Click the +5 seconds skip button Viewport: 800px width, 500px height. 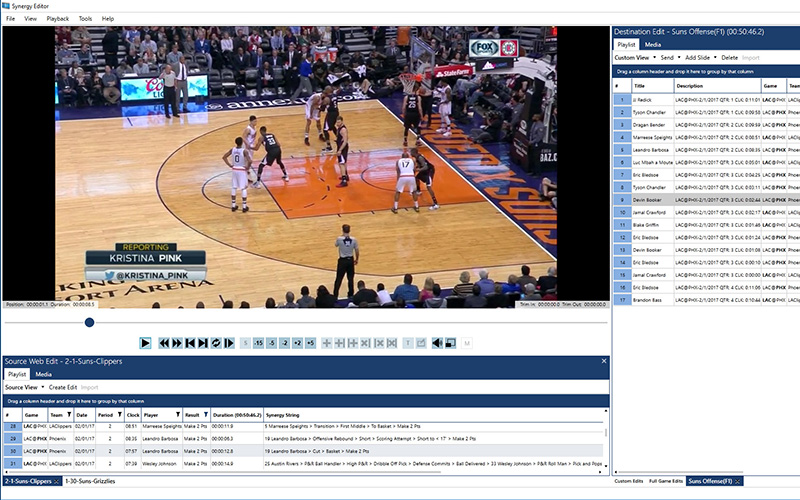pos(310,343)
